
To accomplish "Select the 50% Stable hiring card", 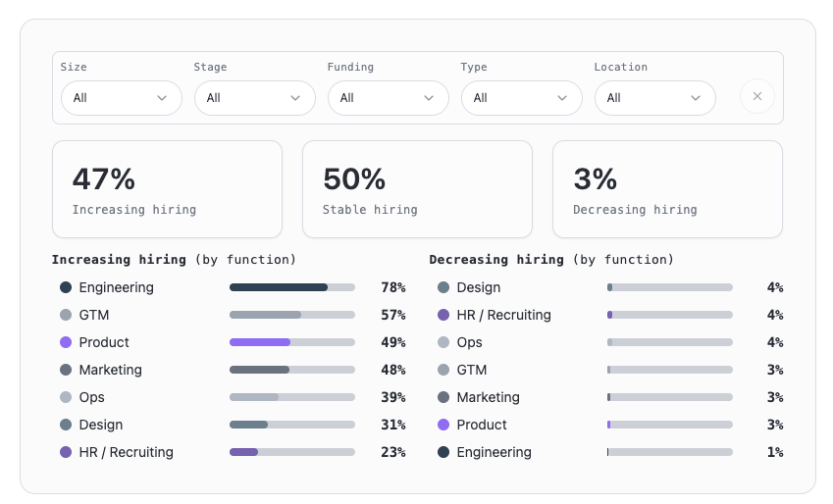I will [417, 189].
